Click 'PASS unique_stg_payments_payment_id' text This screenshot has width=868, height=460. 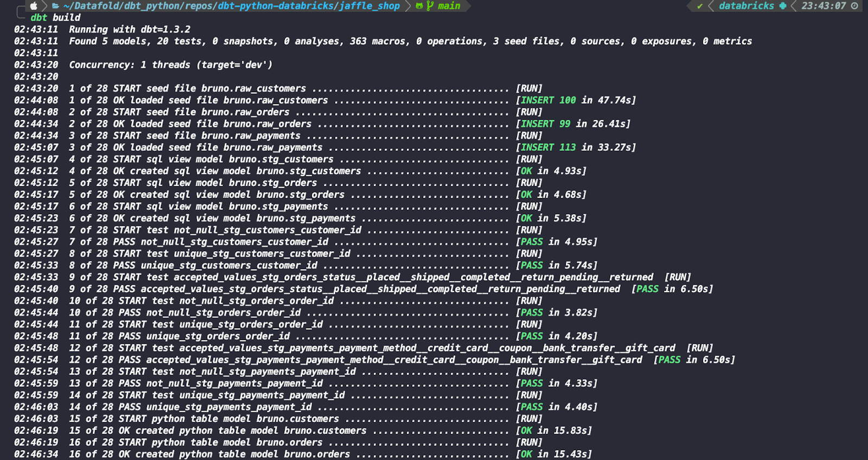[215, 407]
